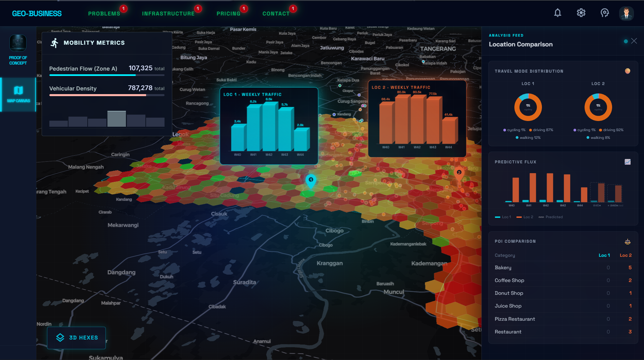This screenshot has width=644, height=360.
Task: Click the W44 bar in LOC 2 Weekly Traffic
Action: click(x=450, y=130)
